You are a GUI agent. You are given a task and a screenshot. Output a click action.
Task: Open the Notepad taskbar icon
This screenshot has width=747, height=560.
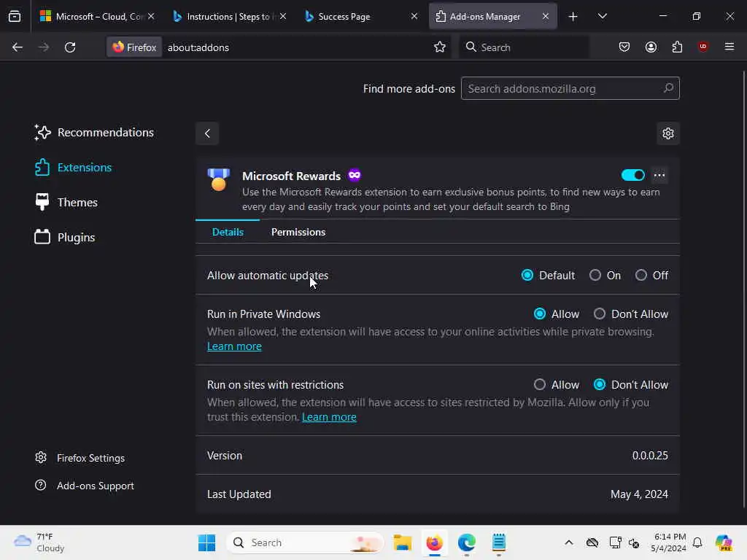point(499,542)
